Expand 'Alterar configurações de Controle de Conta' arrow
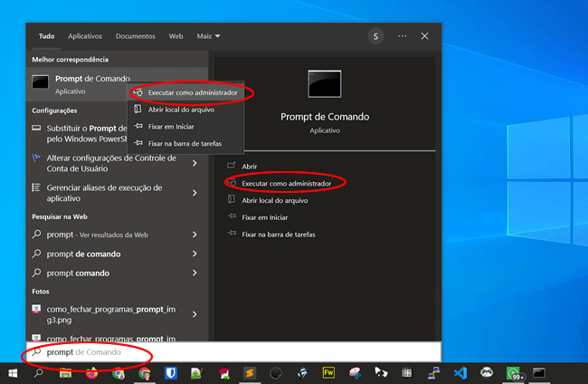Image resolution: width=588 pixels, height=384 pixels. click(194, 163)
